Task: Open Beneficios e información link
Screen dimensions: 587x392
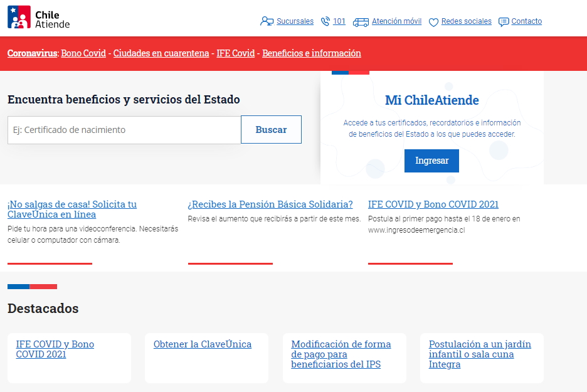Action: (x=312, y=53)
